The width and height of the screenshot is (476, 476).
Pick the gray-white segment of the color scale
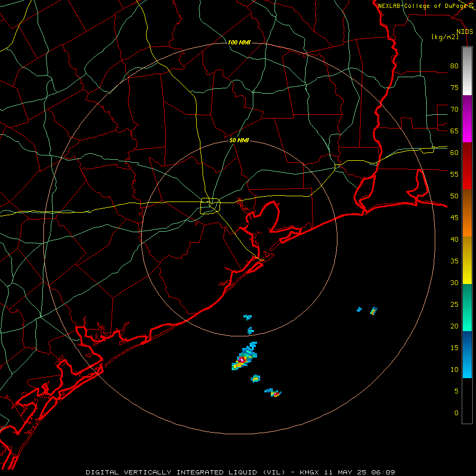(x=467, y=71)
